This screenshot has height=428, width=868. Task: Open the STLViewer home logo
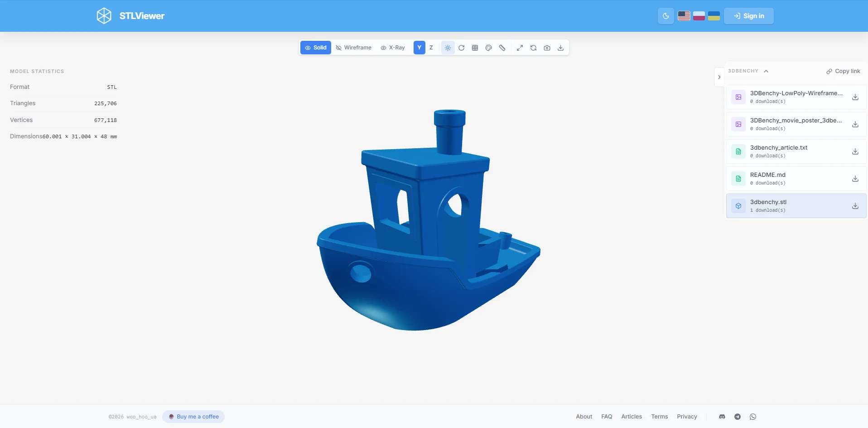(x=130, y=16)
